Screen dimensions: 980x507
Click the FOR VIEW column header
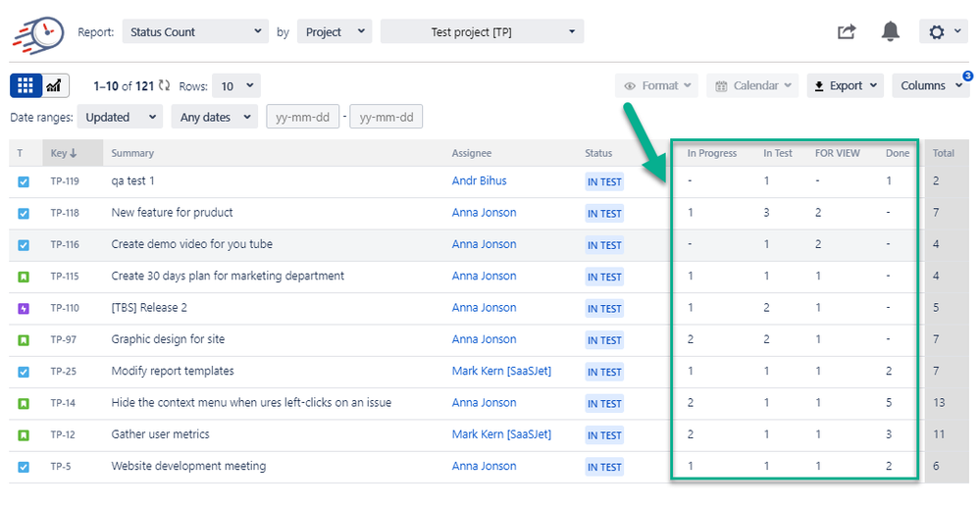coord(838,153)
